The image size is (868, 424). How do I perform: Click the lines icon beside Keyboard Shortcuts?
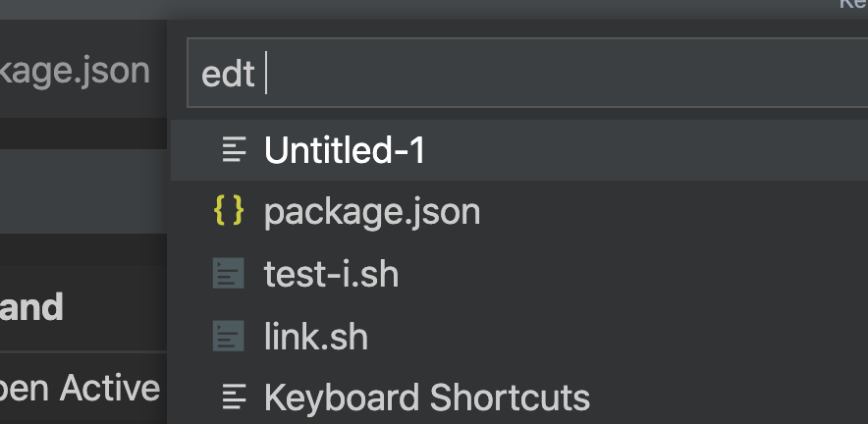click(x=233, y=397)
